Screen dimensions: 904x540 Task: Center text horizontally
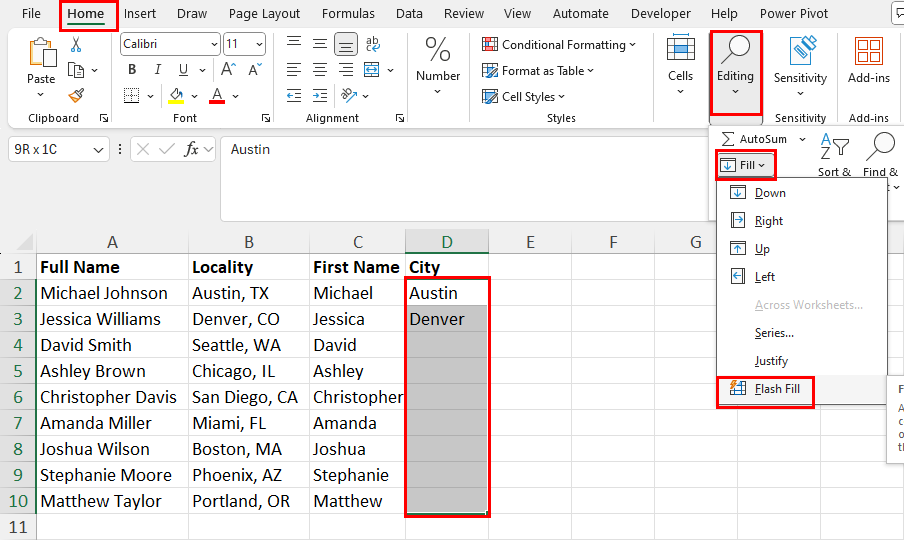[x=320, y=70]
